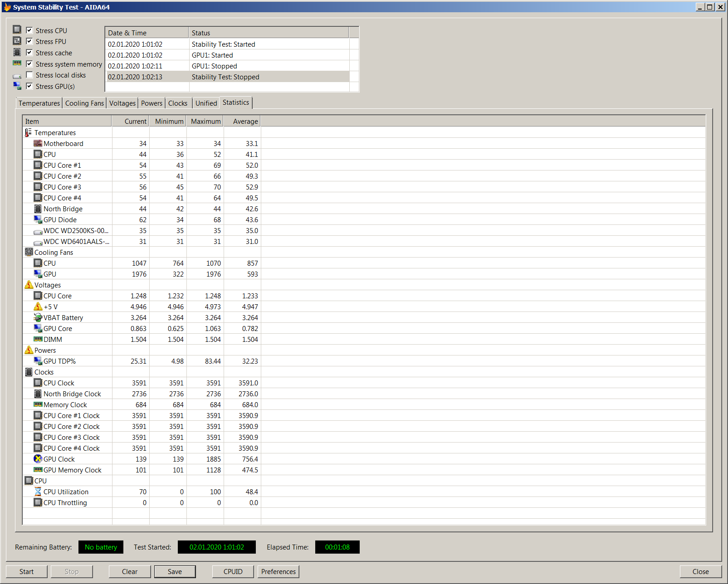Click the Voltages warning group icon
This screenshot has width=728, height=584.
click(29, 285)
